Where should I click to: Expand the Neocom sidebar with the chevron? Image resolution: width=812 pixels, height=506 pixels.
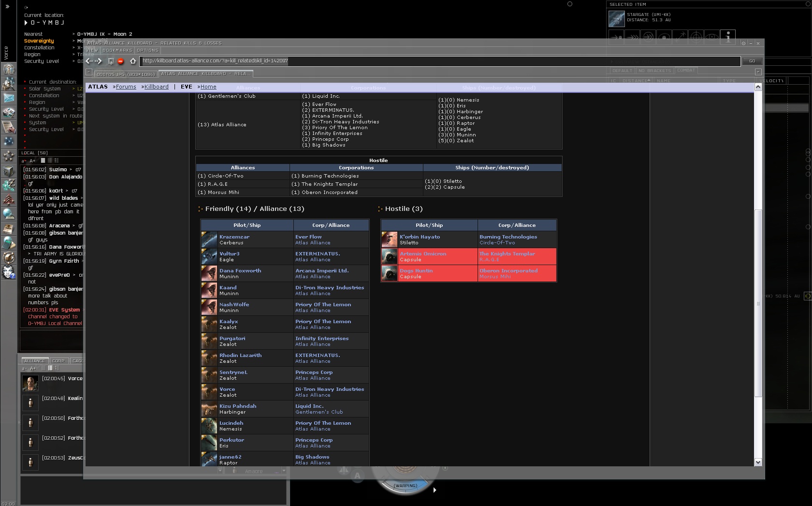pyautogui.click(x=7, y=7)
